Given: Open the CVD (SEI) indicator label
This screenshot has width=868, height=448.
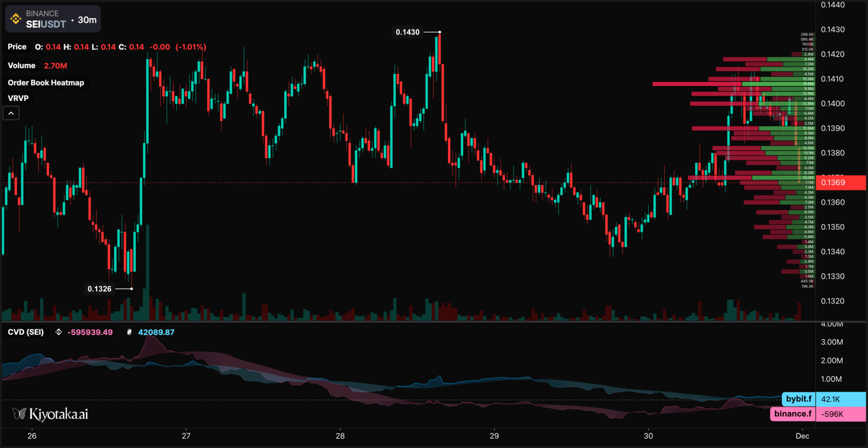Looking at the screenshot, I should [x=26, y=332].
